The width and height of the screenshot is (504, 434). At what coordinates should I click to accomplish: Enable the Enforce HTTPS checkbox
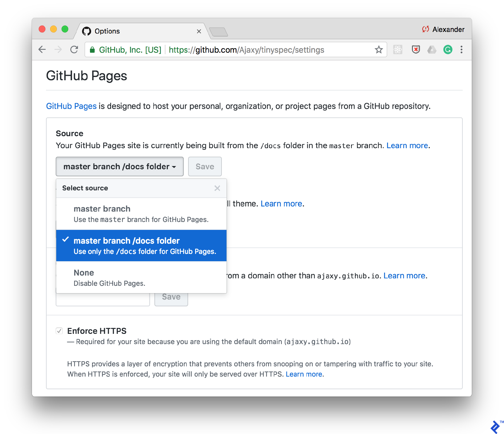59,331
